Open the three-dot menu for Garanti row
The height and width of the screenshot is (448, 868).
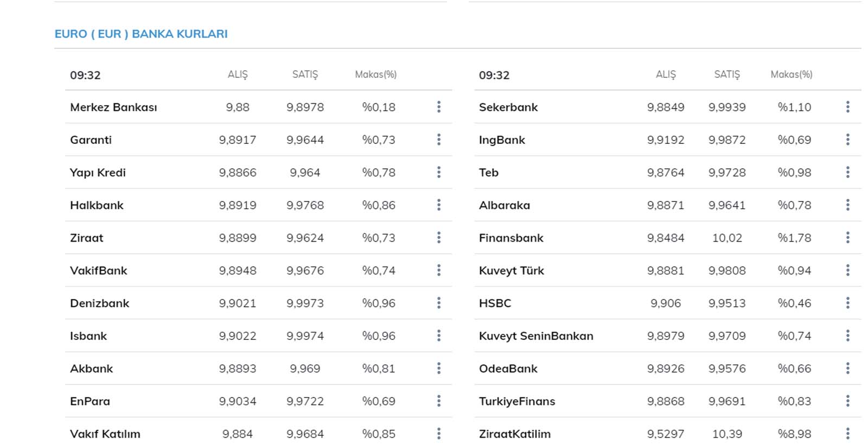[439, 140]
